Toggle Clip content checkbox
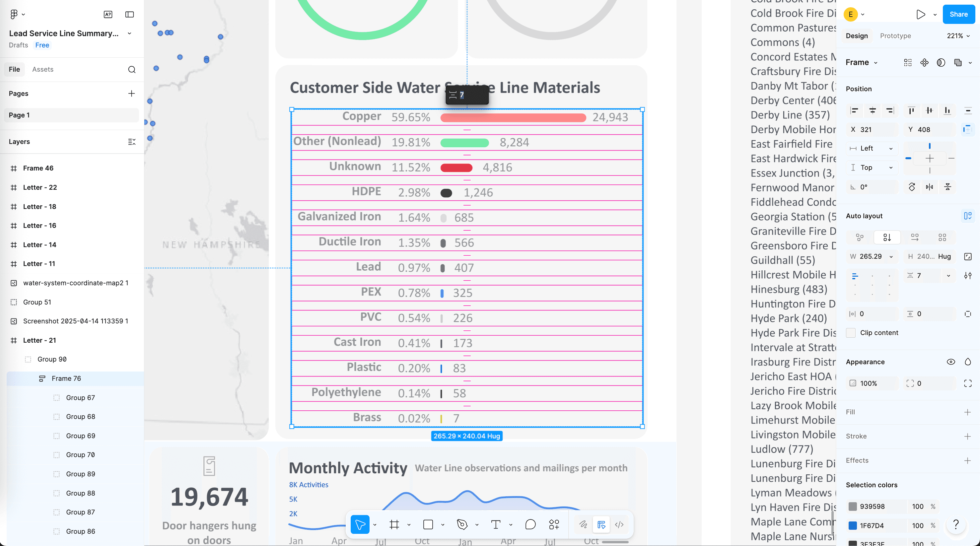This screenshot has width=980, height=546. pyautogui.click(x=851, y=333)
